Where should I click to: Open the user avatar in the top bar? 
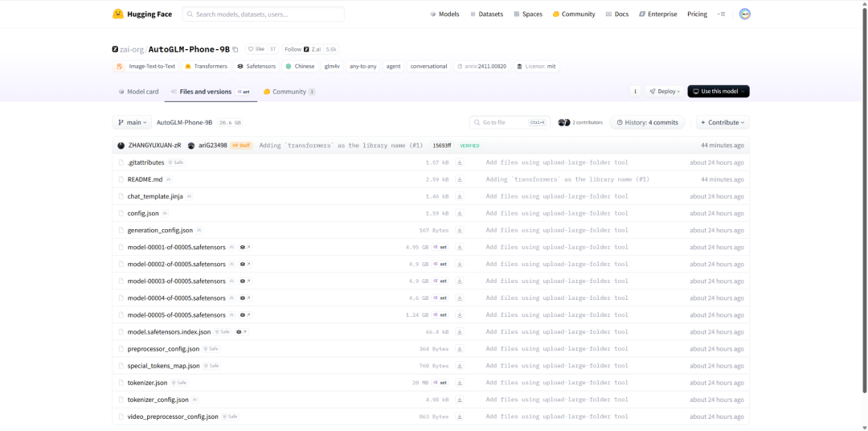click(x=744, y=14)
